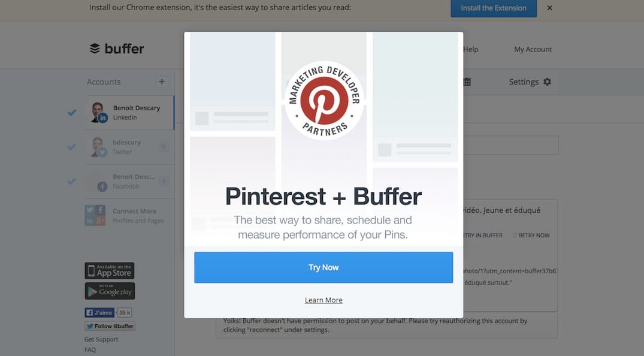Click the Buffer logo in header

point(117,49)
